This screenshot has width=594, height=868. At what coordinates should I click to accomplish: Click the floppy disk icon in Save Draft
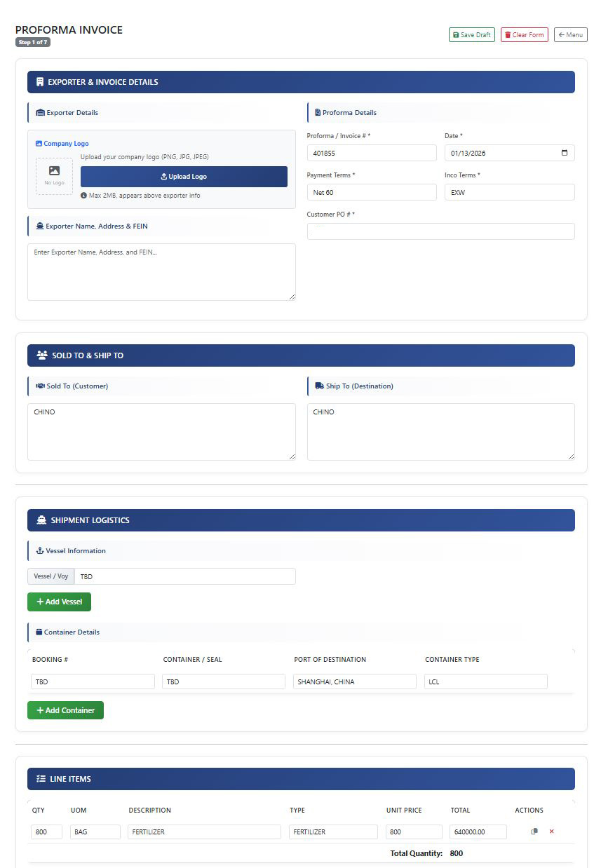457,34
